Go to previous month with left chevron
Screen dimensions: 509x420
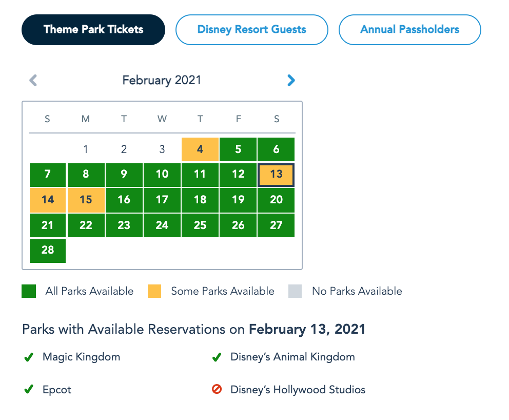click(33, 80)
